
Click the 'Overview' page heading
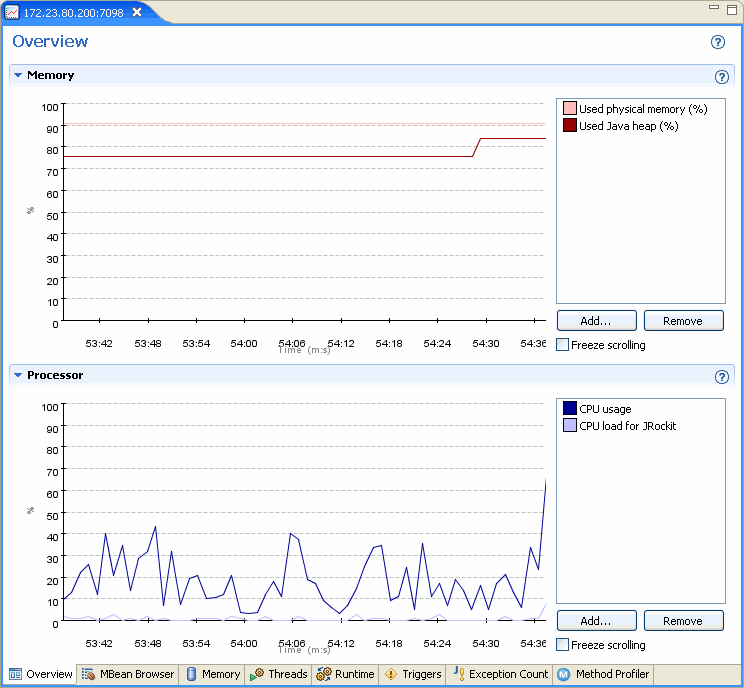tap(50, 42)
